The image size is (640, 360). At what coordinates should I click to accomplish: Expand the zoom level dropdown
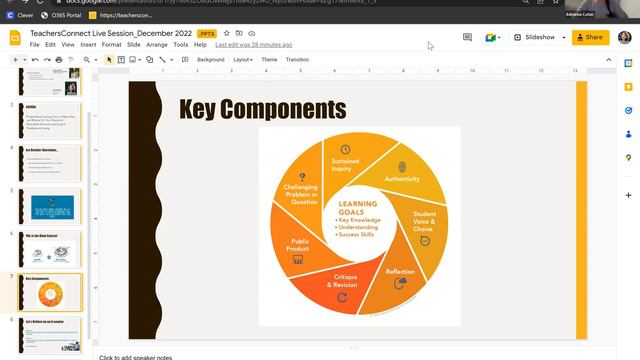(96, 60)
